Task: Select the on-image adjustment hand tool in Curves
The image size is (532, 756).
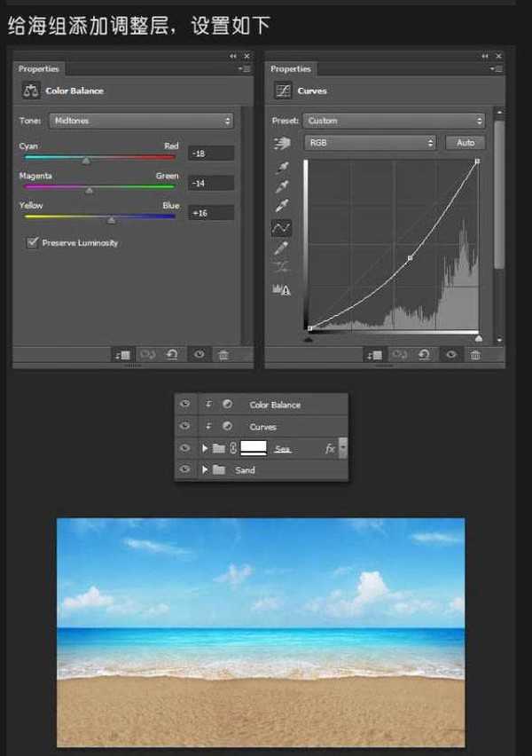Action: pyautogui.click(x=282, y=143)
